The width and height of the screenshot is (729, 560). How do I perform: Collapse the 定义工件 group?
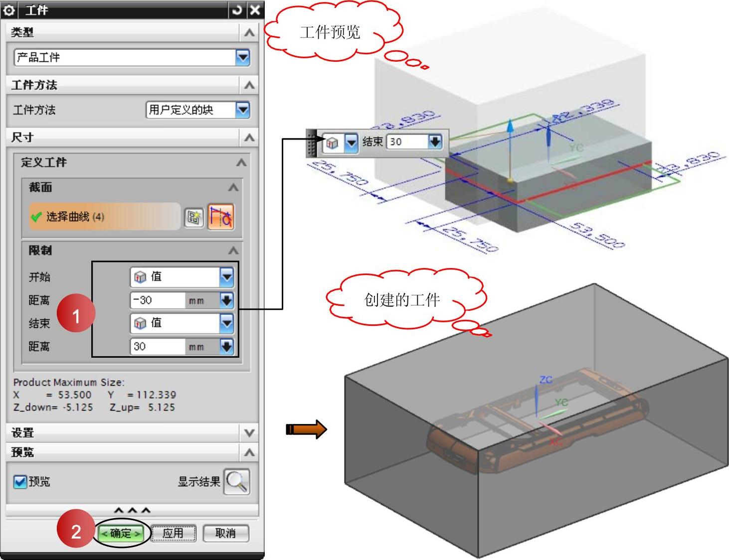241,162
